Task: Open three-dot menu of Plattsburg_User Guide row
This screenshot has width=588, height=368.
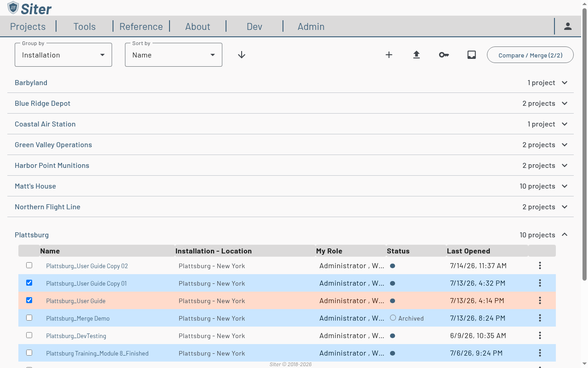Action: tap(540, 300)
